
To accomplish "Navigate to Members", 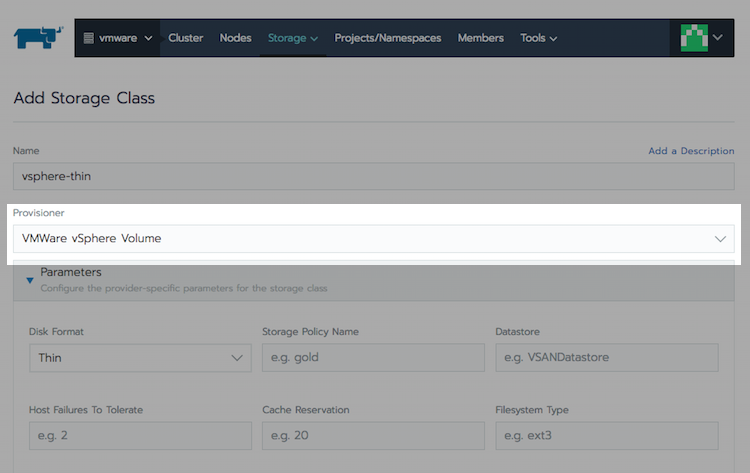I will 480,38.
